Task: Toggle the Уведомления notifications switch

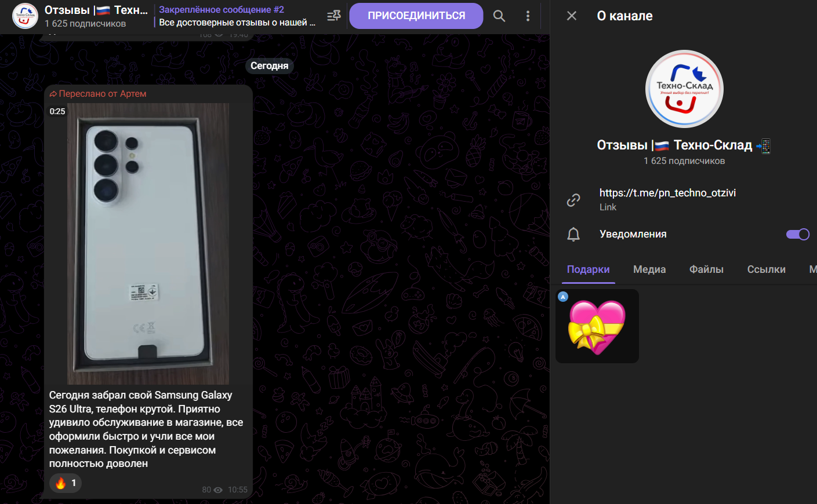Action: click(x=797, y=234)
